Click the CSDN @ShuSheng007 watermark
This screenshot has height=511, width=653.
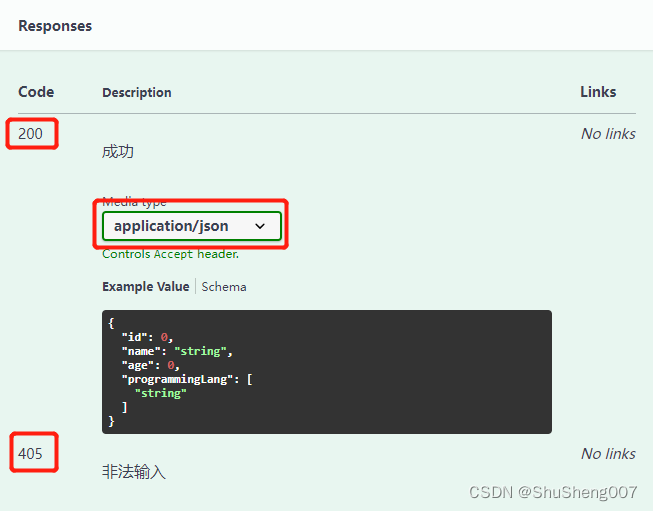[x=553, y=492]
